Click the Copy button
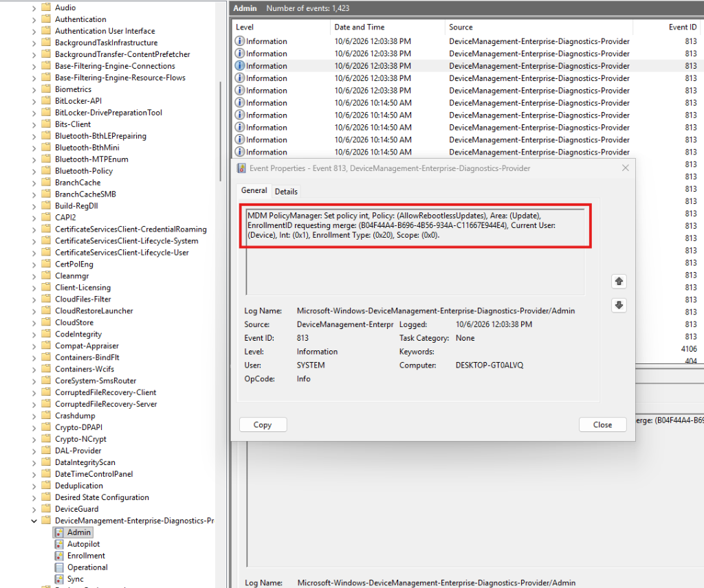 [x=263, y=425]
